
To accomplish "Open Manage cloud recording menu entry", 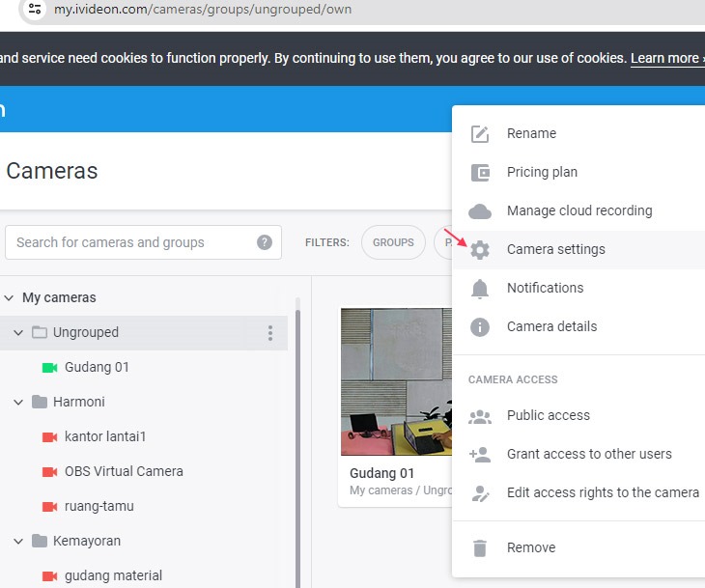I will click(578, 211).
